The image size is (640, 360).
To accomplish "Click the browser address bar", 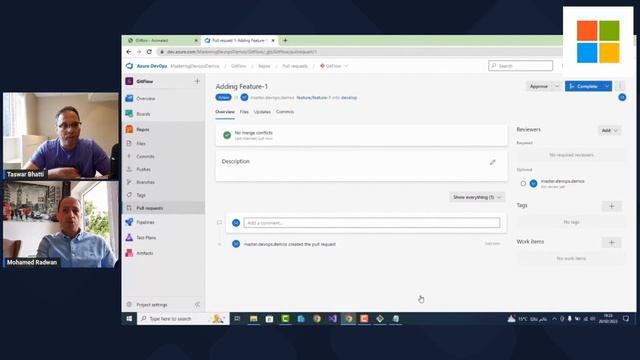I will pyautogui.click(x=359, y=52).
